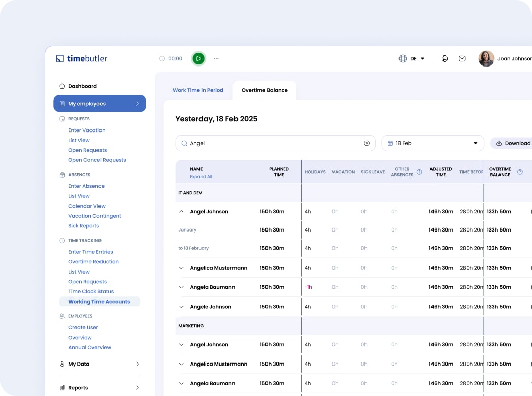Viewport: 532px width, 396px height.
Task: Switch to Work Time in Period tab
Action: tap(197, 90)
